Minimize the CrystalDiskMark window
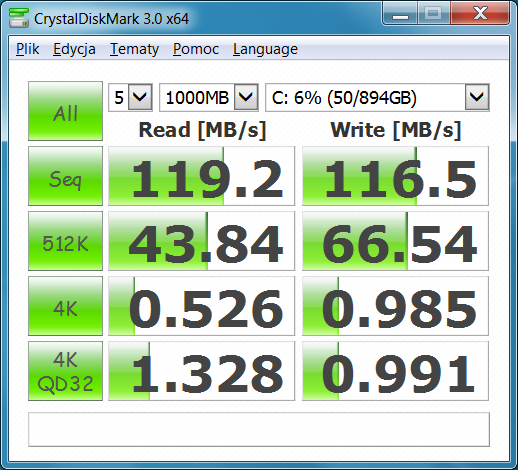Screen dimensions: 518x470 coord(400,14)
